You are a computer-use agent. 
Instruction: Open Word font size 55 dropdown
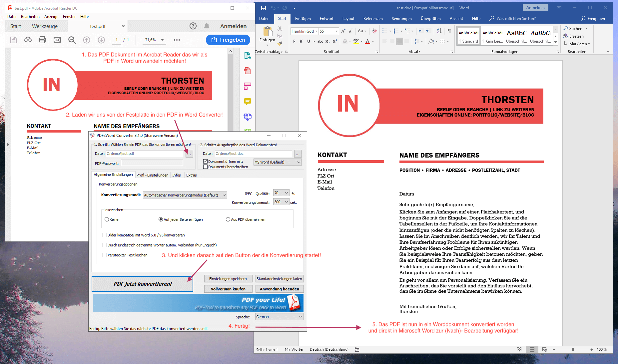pos(336,31)
